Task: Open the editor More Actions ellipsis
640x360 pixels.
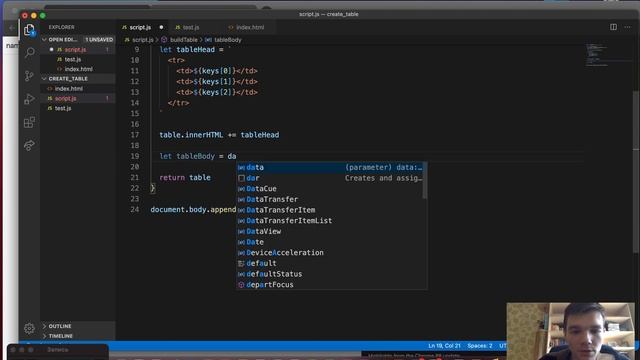Action: [627, 27]
